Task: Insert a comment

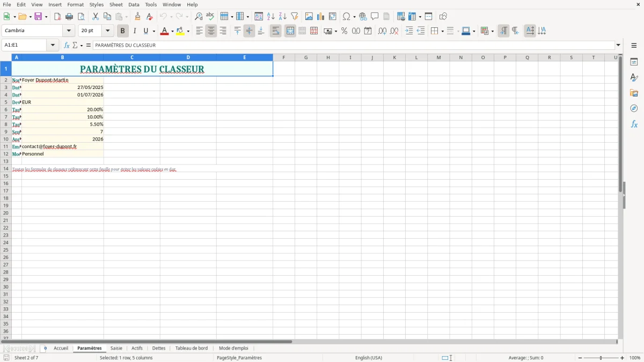Action: tap(375, 17)
